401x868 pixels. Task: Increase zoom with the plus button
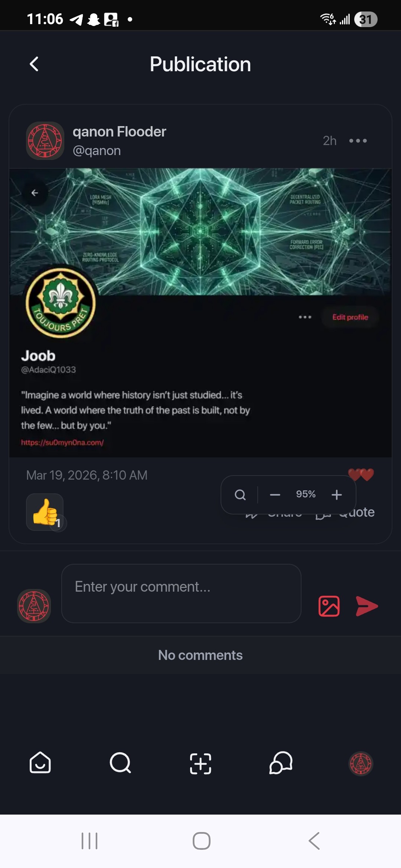[x=336, y=494]
